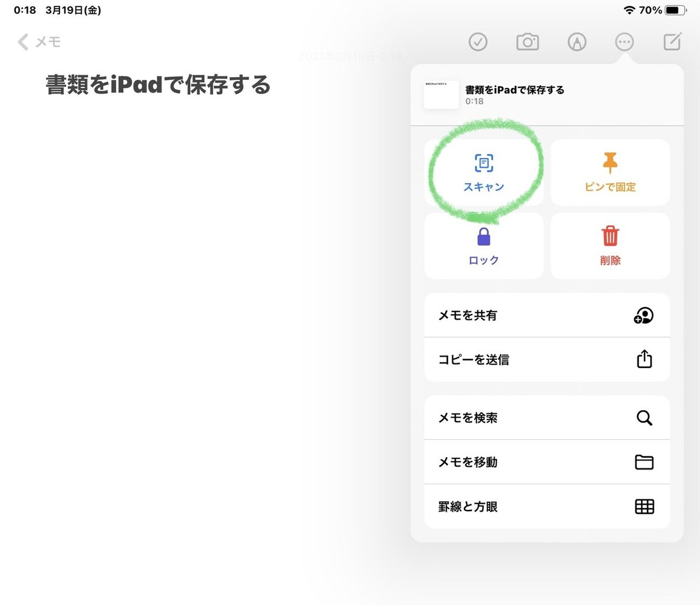Choose ピンで固定 pin option
Screen dimensions: 700x605
click(610, 172)
